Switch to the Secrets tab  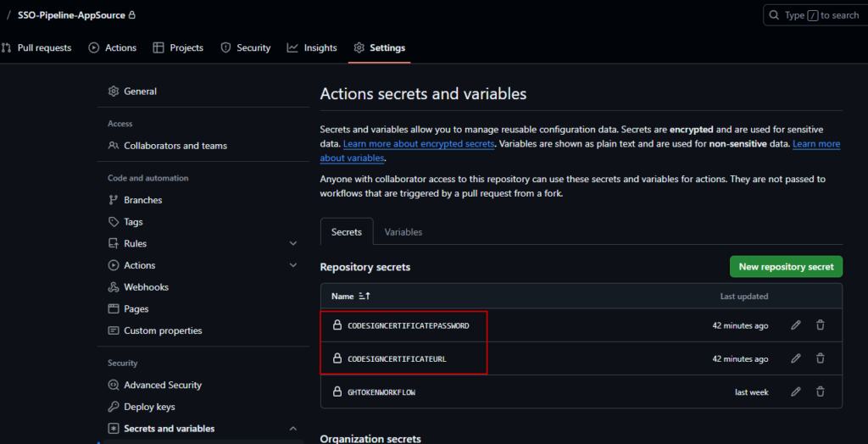[347, 232]
